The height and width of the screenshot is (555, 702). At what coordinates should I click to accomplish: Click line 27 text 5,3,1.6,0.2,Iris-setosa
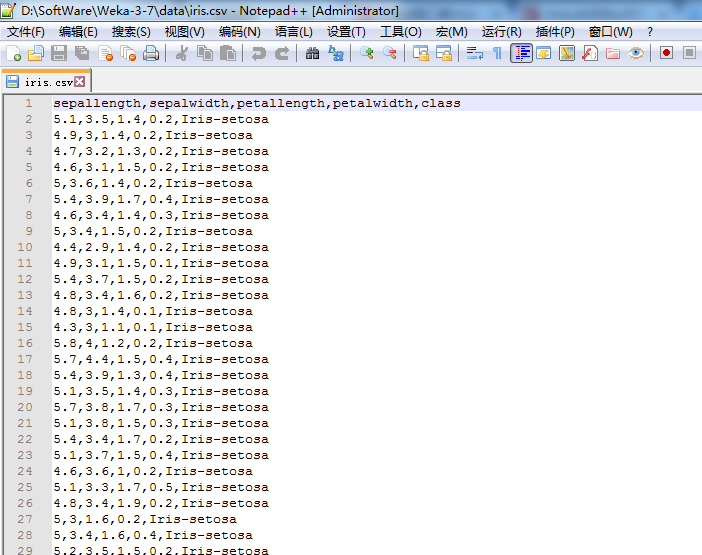click(145, 519)
